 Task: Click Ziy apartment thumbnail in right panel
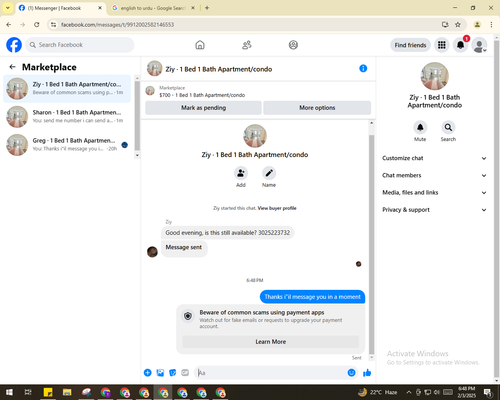click(435, 76)
